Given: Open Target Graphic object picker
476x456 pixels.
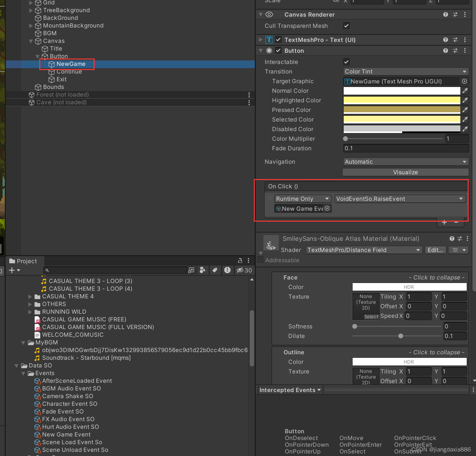Looking at the screenshot, I should click(x=464, y=81).
